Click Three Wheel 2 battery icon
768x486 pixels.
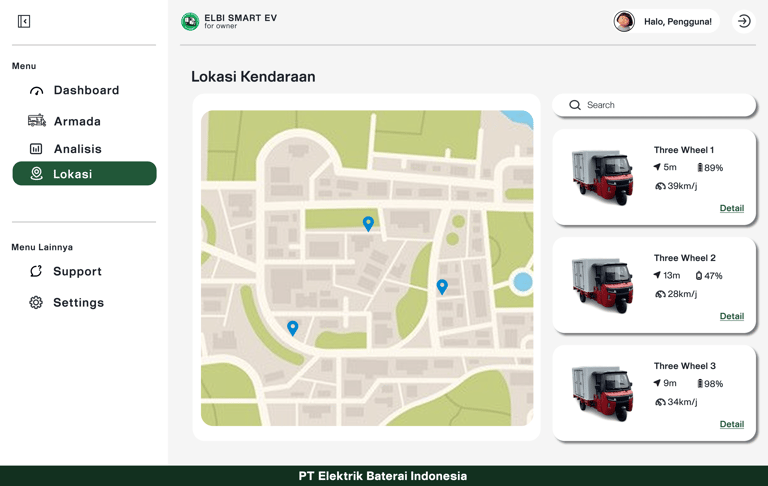[699, 276]
